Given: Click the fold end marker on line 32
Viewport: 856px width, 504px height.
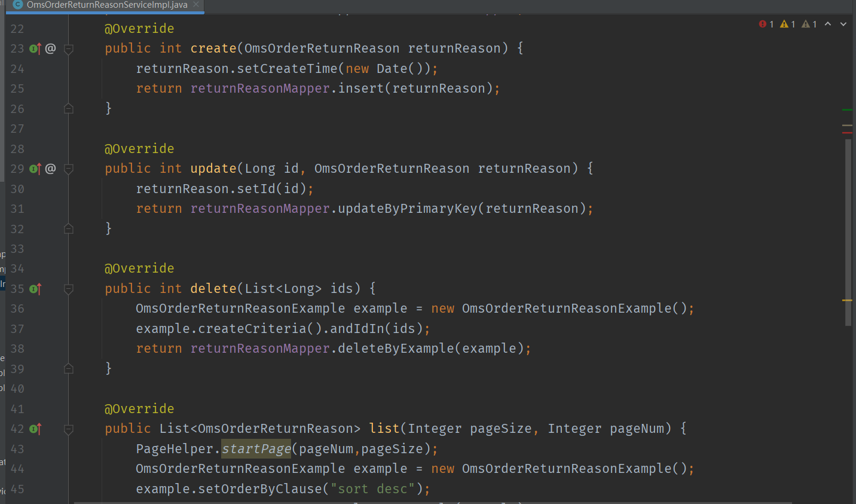Looking at the screenshot, I should (69, 229).
